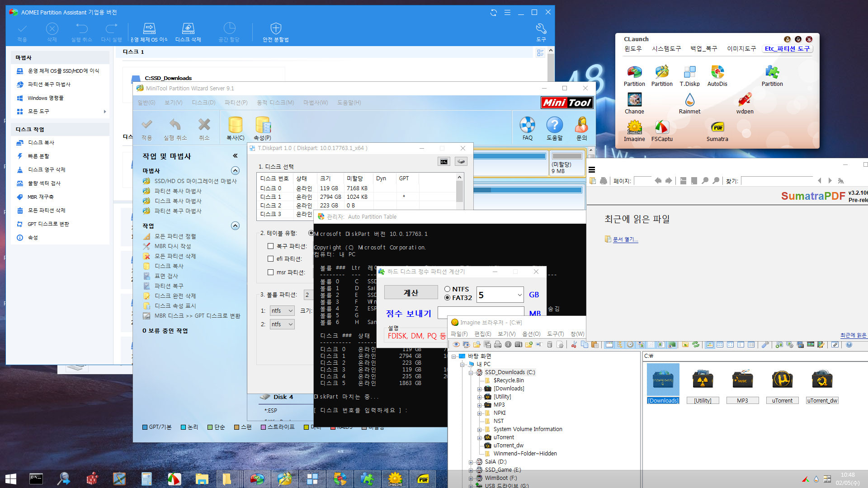Click the eye view icon in Imagine toolbar

tap(456, 345)
